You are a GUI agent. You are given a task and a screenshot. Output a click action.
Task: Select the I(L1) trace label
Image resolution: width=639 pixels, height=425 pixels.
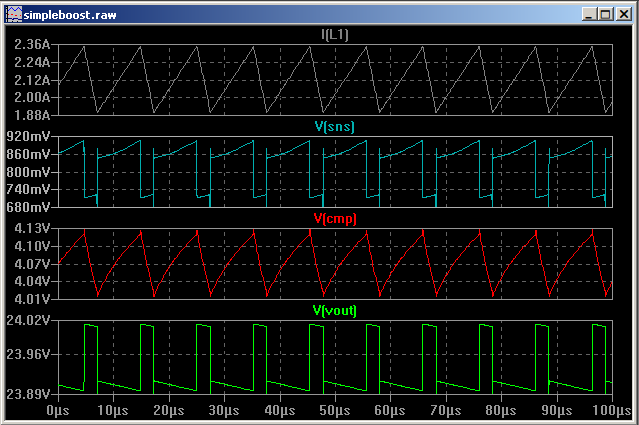coord(335,35)
